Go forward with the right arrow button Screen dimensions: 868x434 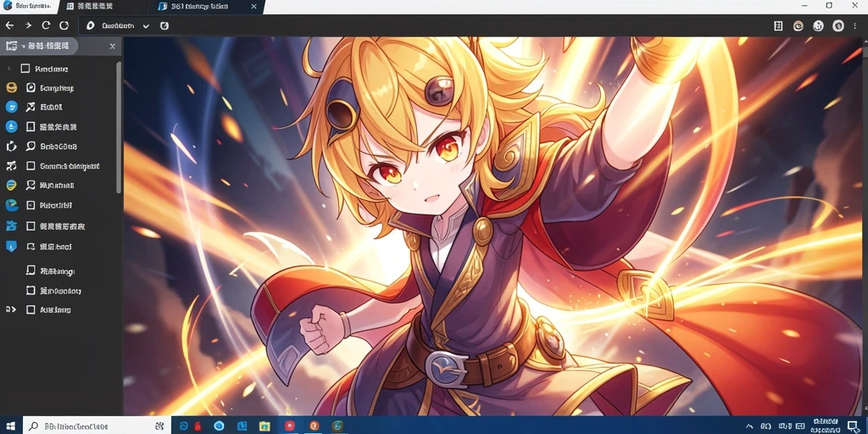28,25
